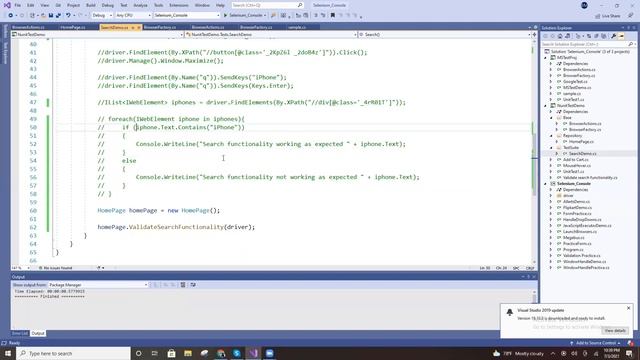Switch to the sample.cs editor tab
The width and height of the screenshot is (640, 360).
tap(297, 27)
